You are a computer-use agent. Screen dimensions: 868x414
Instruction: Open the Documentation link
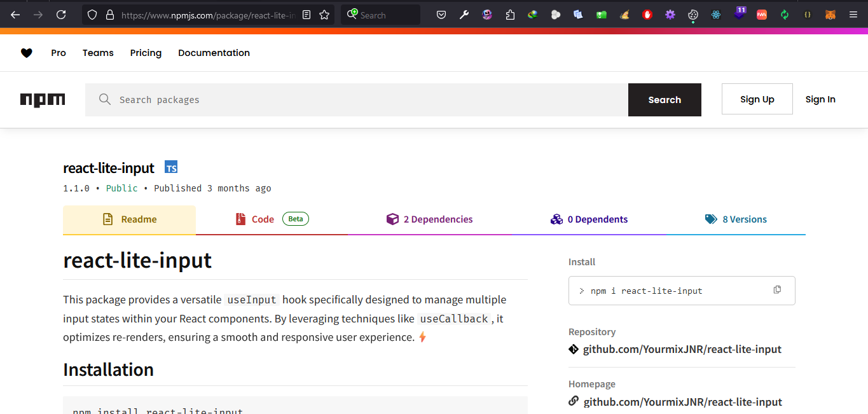pos(214,53)
